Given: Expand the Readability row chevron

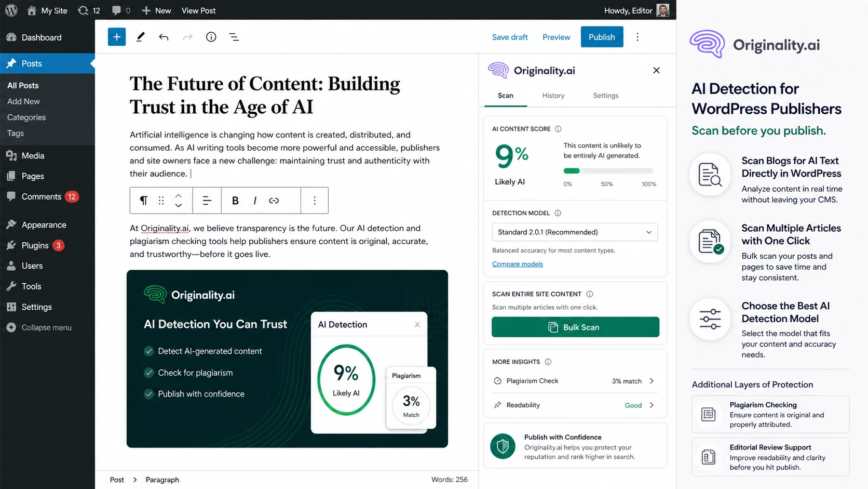Looking at the screenshot, I should [x=652, y=405].
